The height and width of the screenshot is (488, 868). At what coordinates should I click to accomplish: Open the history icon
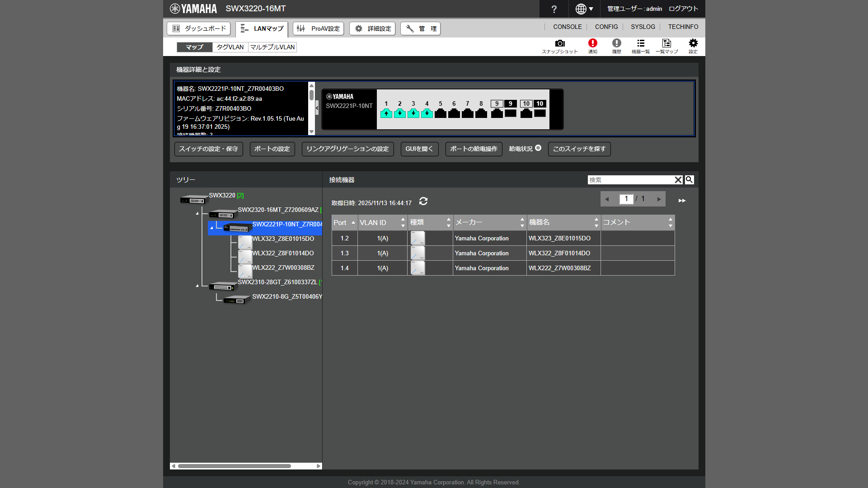[x=616, y=43]
